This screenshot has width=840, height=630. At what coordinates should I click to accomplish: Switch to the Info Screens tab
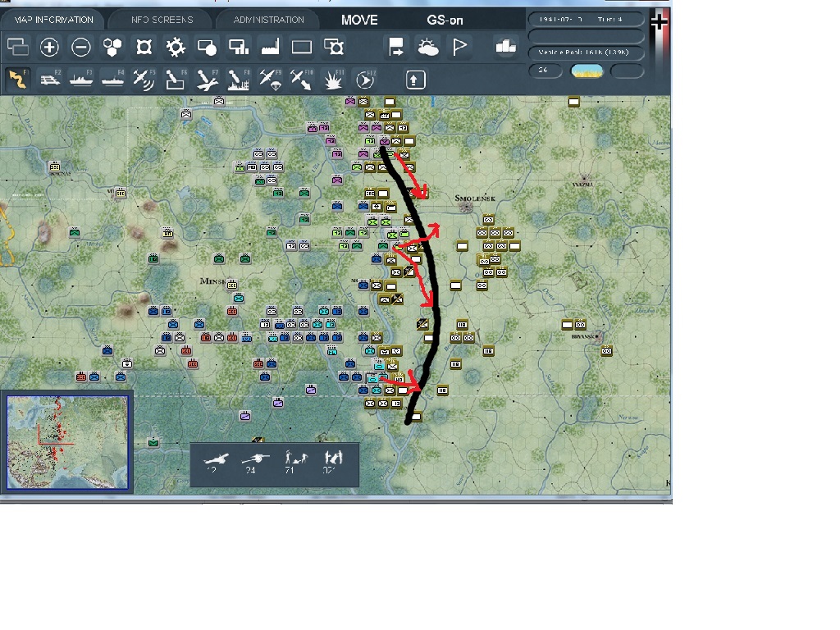pyautogui.click(x=162, y=20)
